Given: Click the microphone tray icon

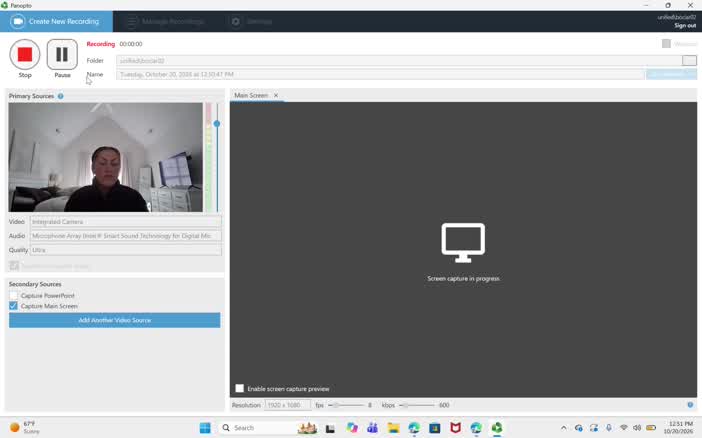Looking at the screenshot, I should [x=608, y=428].
